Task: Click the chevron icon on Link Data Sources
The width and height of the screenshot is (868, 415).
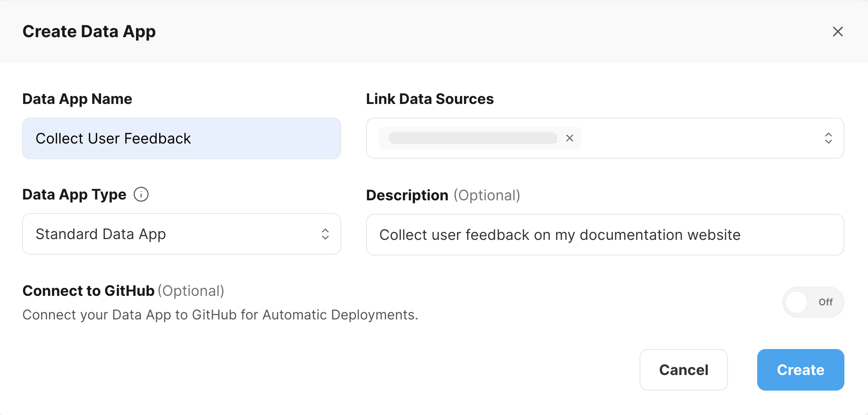Action: click(829, 138)
